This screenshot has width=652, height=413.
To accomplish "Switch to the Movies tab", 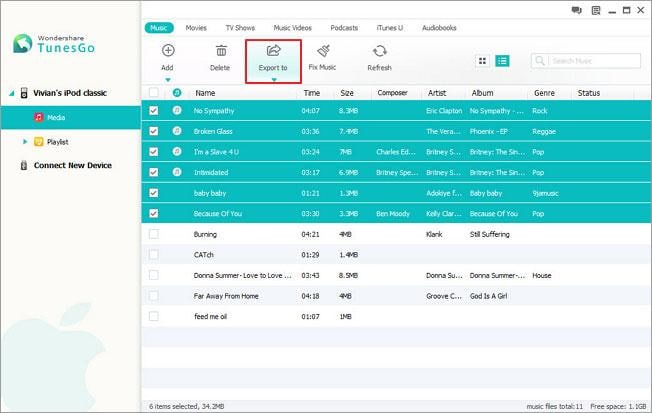I will click(196, 28).
